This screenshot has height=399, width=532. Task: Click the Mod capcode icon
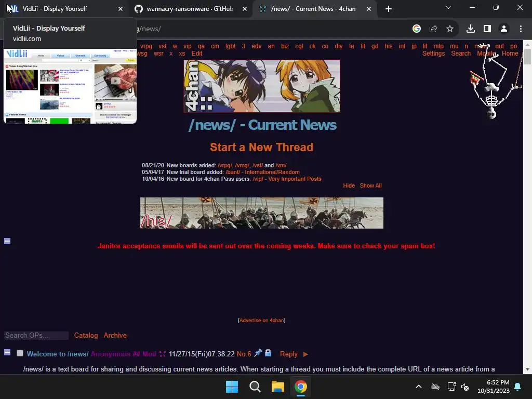pyautogui.click(x=163, y=354)
